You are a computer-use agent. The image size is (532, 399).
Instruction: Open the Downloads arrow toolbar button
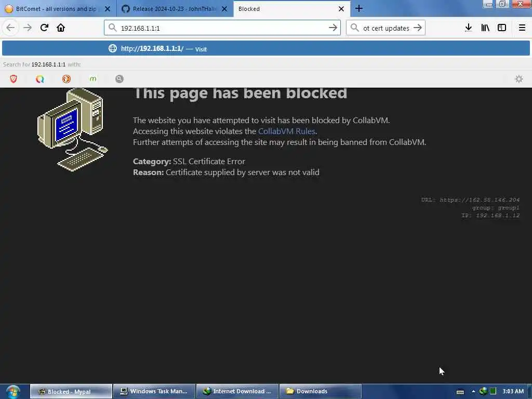pos(468,28)
